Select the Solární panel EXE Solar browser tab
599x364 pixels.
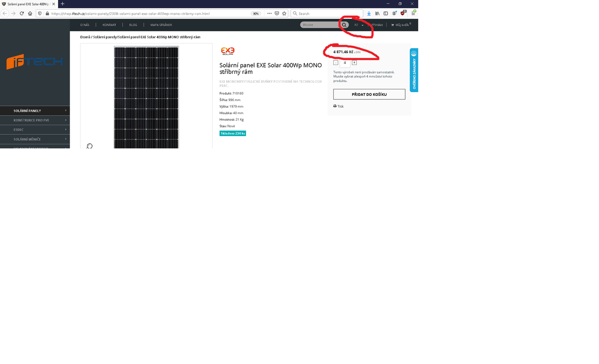point(28,4)
